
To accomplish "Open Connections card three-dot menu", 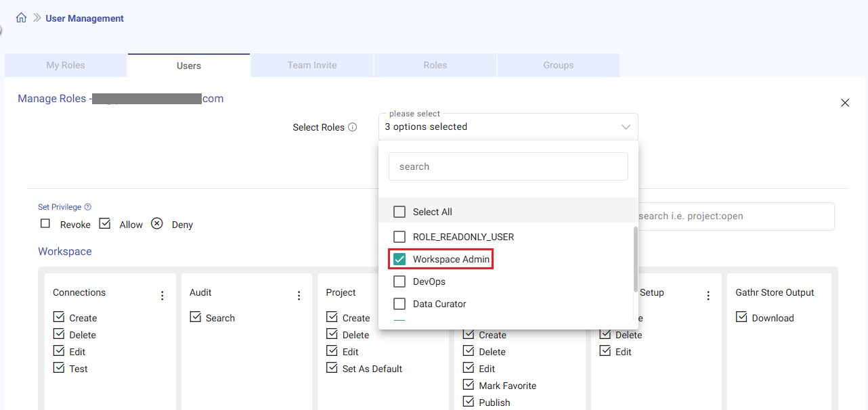I will coord(162,296).
